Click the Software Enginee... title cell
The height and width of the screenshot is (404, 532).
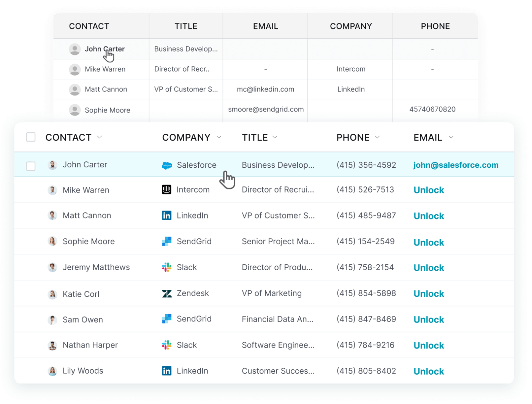coord(278,345)
